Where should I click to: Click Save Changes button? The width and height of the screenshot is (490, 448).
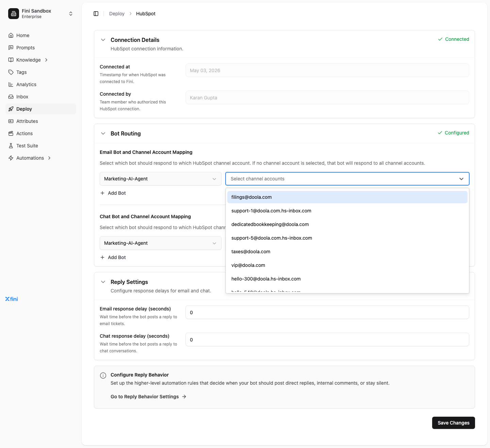454,423
